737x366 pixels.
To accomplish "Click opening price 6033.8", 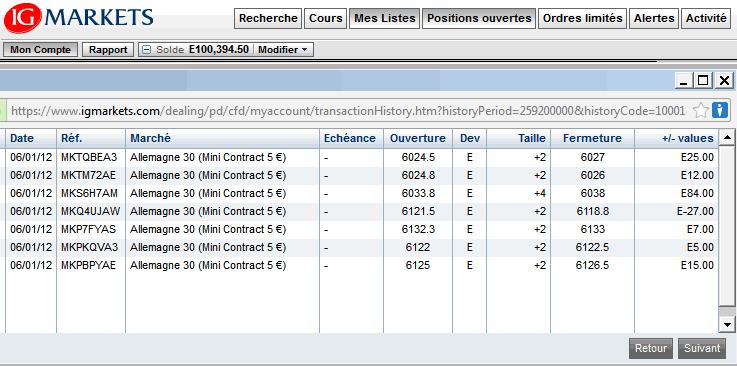I will pyautogui.click(x=418, y=194).
